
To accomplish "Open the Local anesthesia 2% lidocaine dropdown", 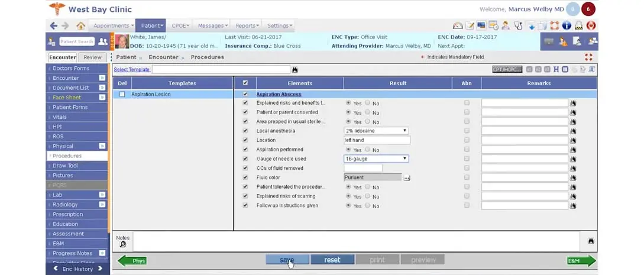I will tap(376, 131).
